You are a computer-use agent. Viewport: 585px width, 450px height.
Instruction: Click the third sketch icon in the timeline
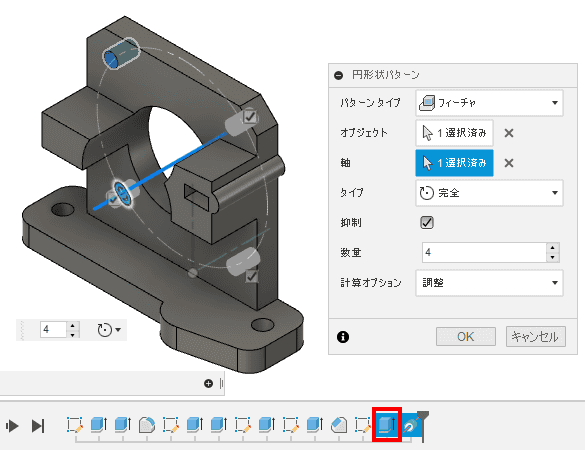coord(243,425)
